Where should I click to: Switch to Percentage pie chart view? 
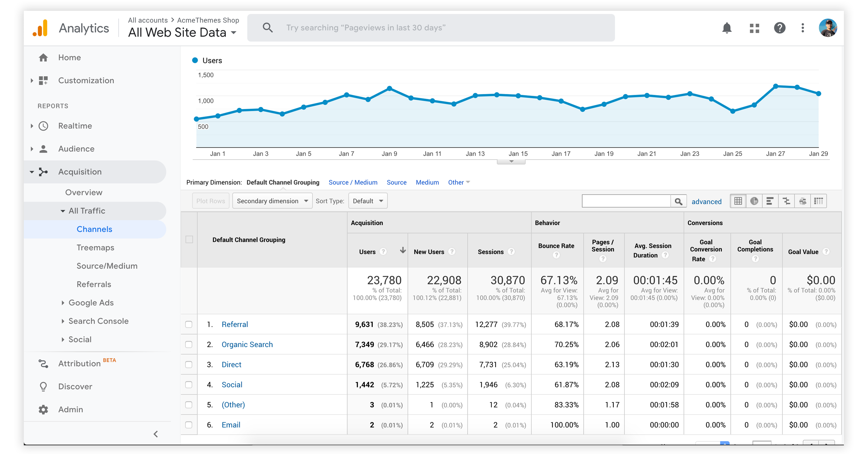(754, 201)
